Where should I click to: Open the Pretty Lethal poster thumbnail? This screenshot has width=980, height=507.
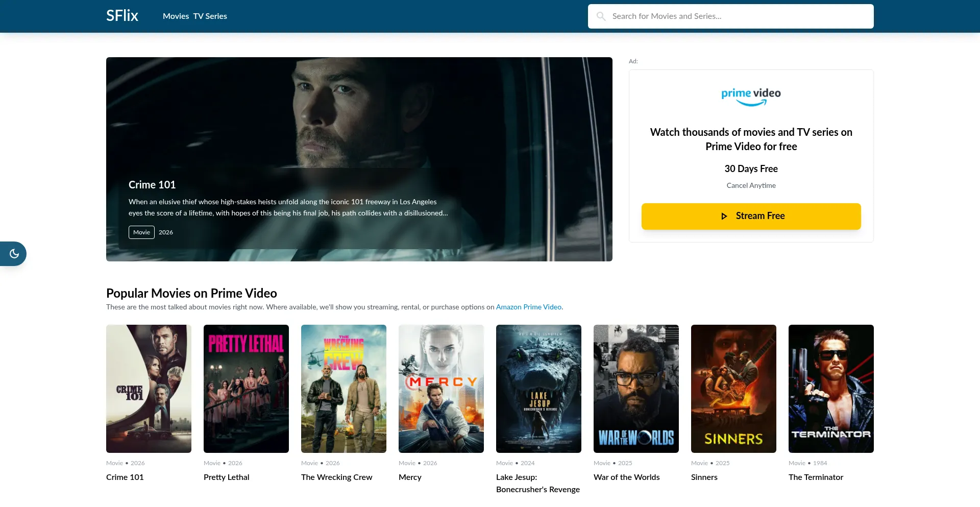point(246,389)
